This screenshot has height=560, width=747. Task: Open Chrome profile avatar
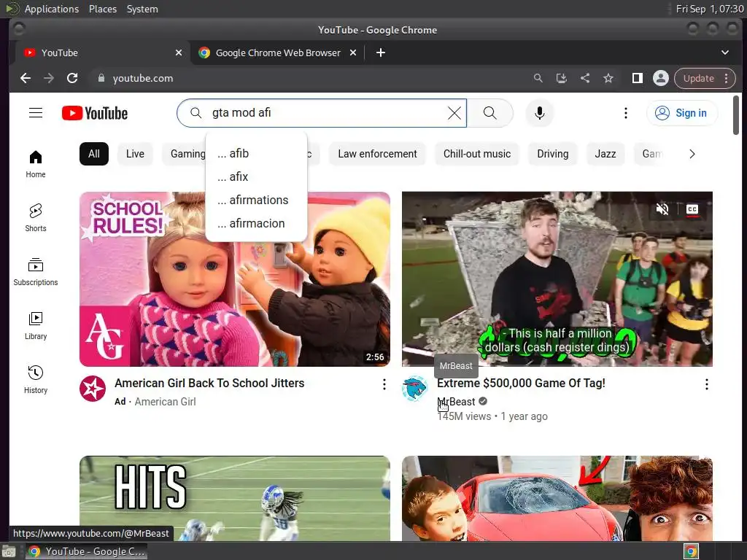[661, 78]
